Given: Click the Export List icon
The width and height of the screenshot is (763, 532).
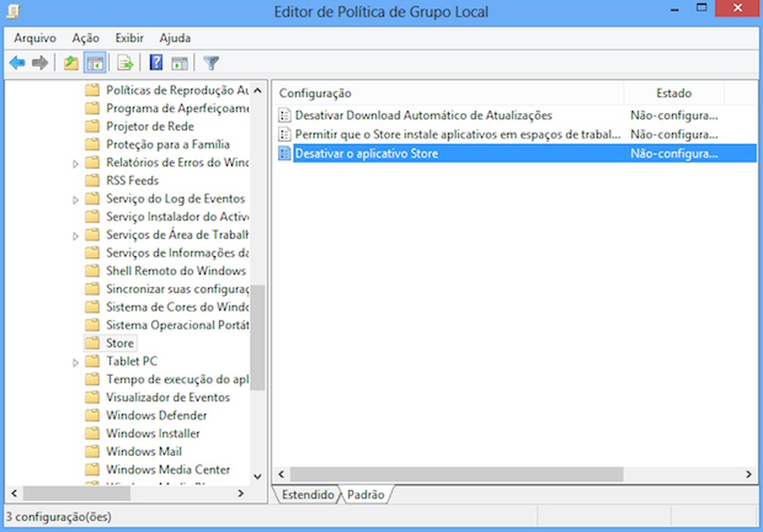Looking at the screenshot, I should click(x=124, y=62).
